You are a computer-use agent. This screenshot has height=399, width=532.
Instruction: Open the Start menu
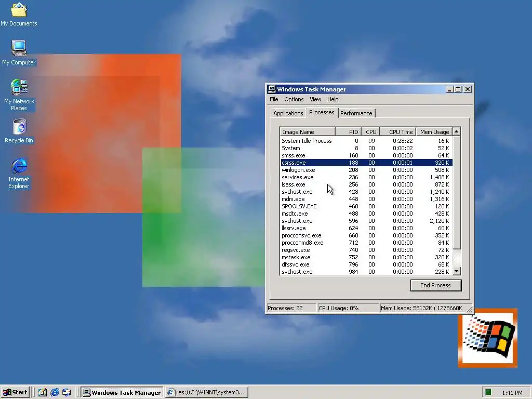(x=15, y=392)
